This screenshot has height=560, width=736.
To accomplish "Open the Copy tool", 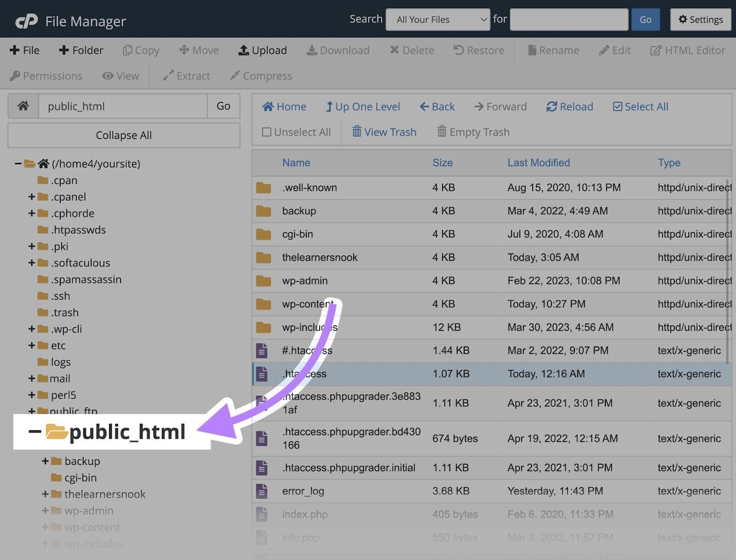I will [141, 50].
